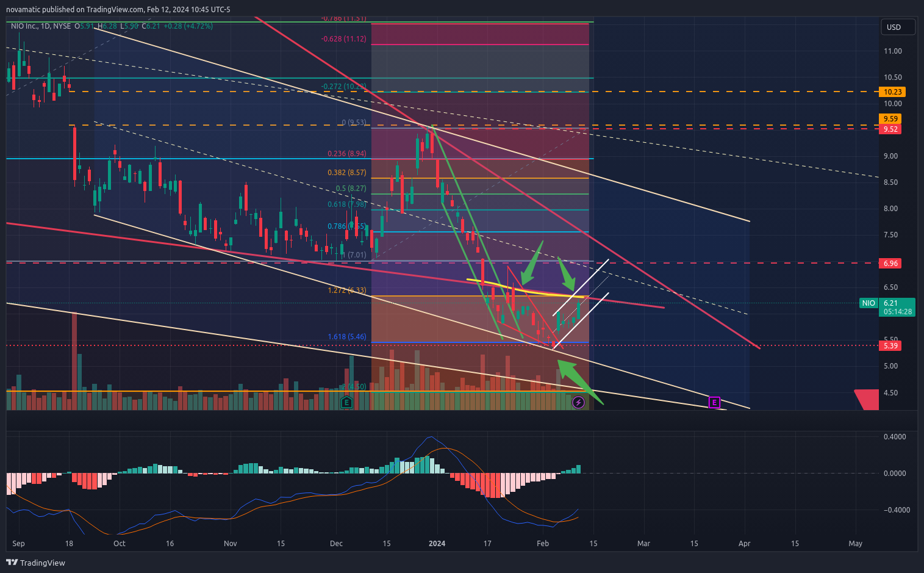Click the orange 9.59 price label

click(890, 119)
